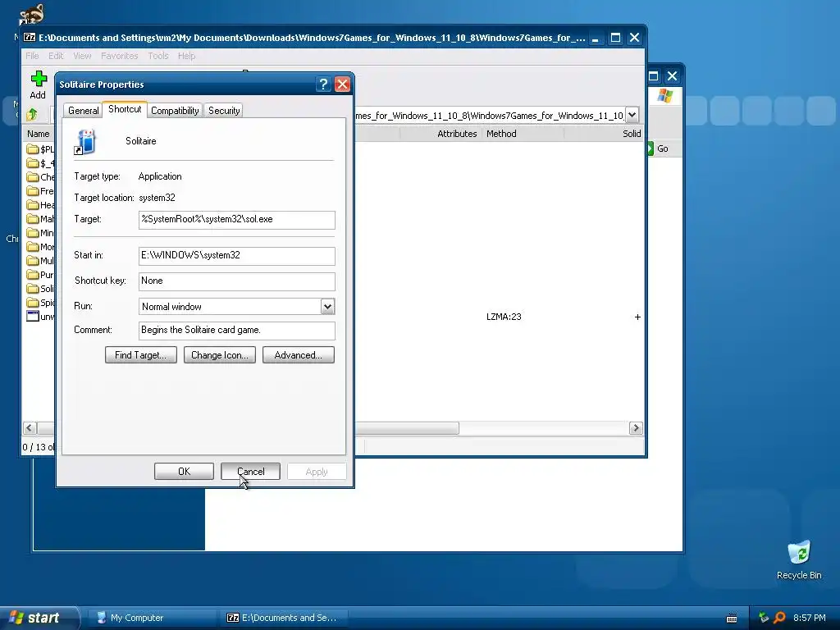Click the Solitaire shortcut icon in Properties dialog
The height and width of the screenshot is (630, 840).
85,142
